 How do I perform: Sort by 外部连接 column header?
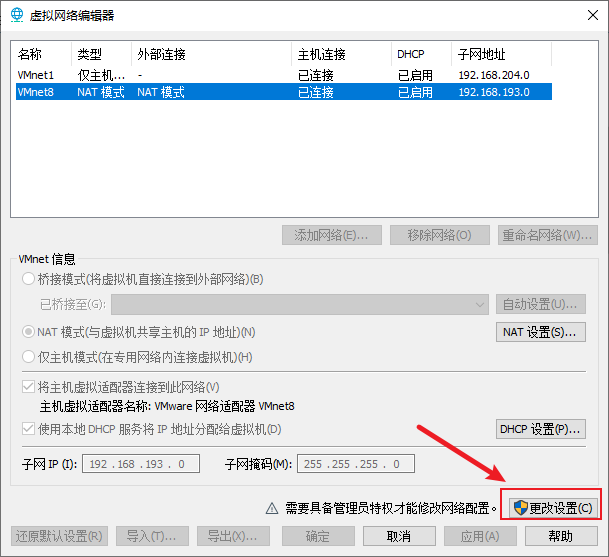click(211, 54)
